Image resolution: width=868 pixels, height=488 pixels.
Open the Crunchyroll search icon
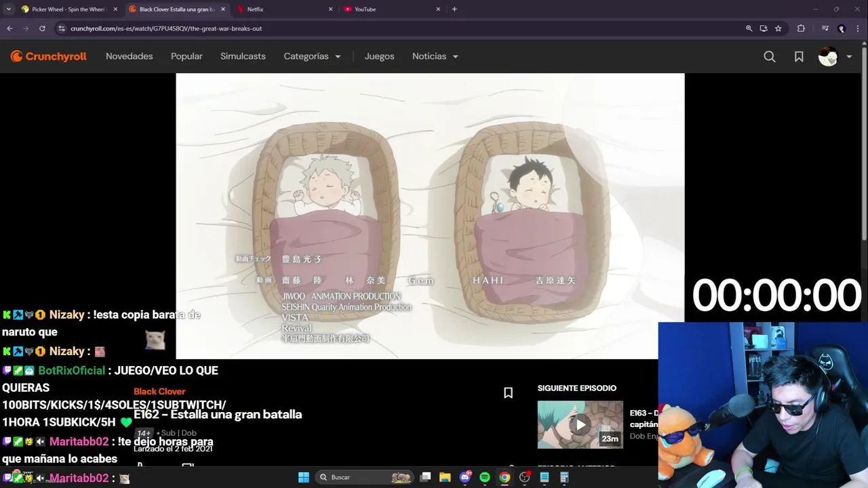(770, 57)
